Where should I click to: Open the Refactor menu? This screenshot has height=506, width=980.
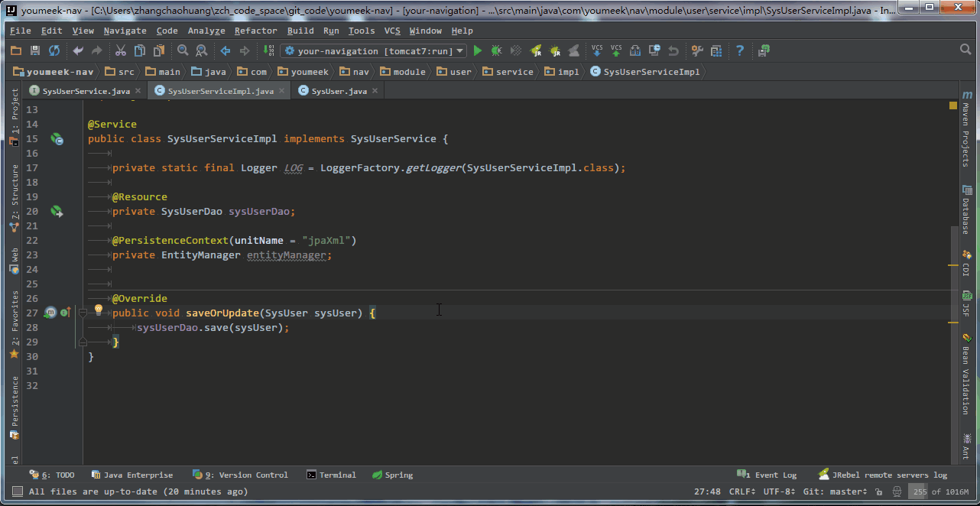(x=256, y=31)
